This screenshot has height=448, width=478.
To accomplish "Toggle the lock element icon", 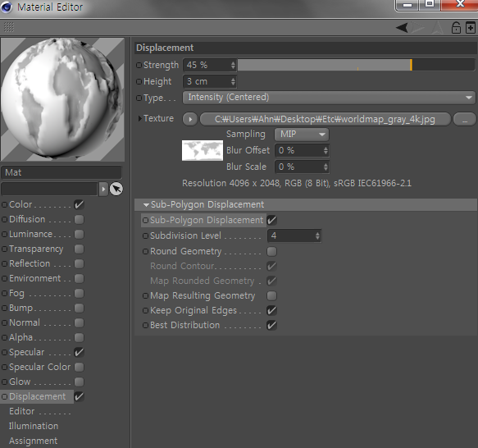I will click(x=456, y=28).
